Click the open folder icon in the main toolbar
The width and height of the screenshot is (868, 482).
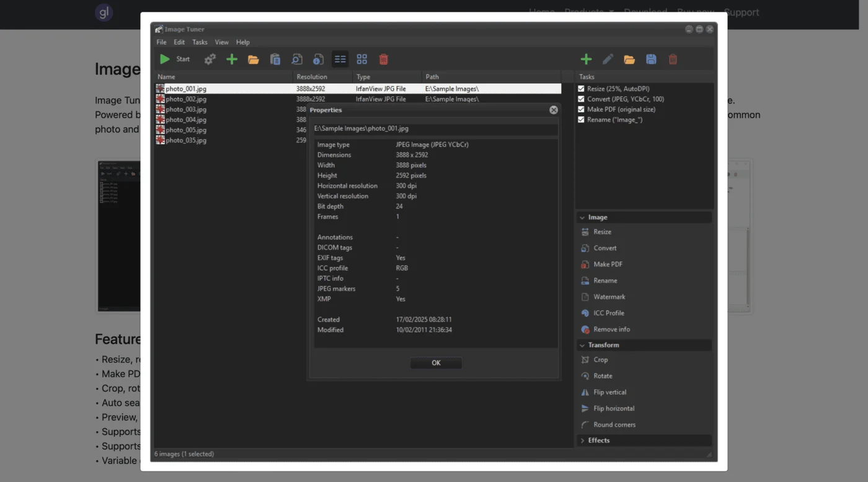coord(254,59)
